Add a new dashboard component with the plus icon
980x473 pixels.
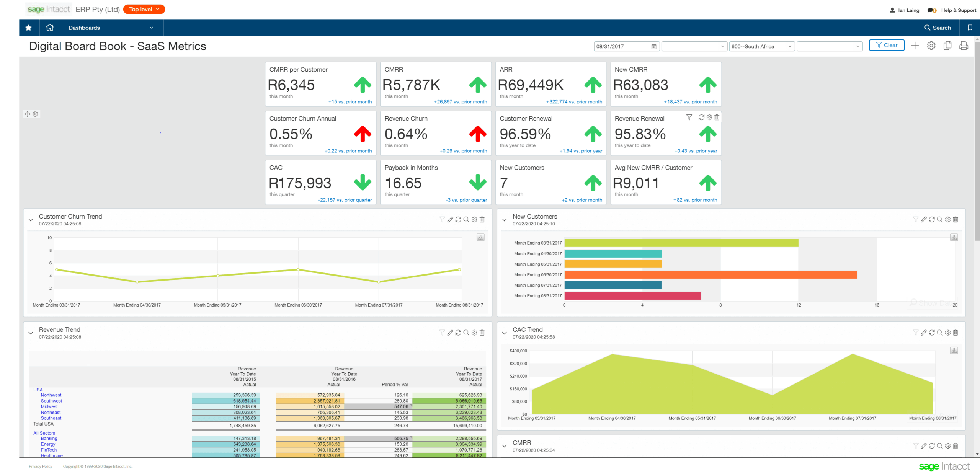click(x=915, y=46)
